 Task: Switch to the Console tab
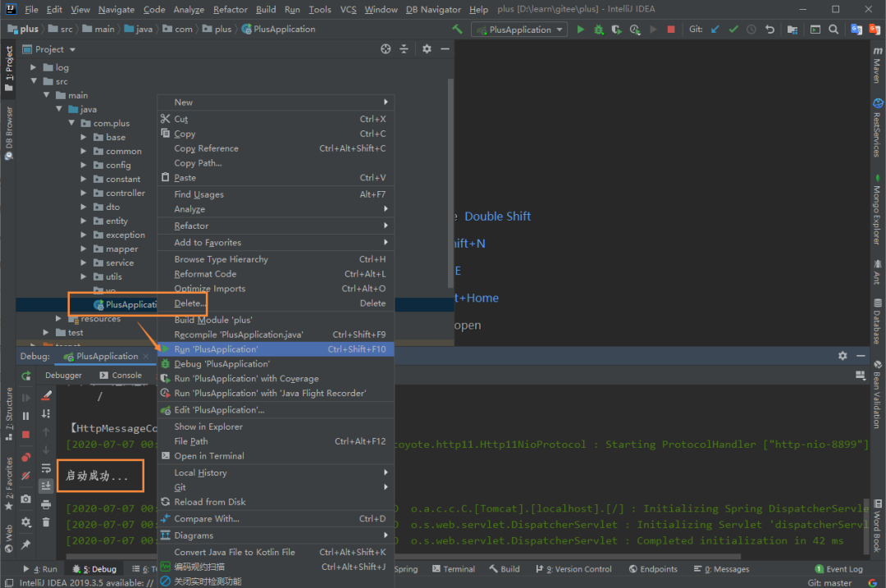[121, 375]
